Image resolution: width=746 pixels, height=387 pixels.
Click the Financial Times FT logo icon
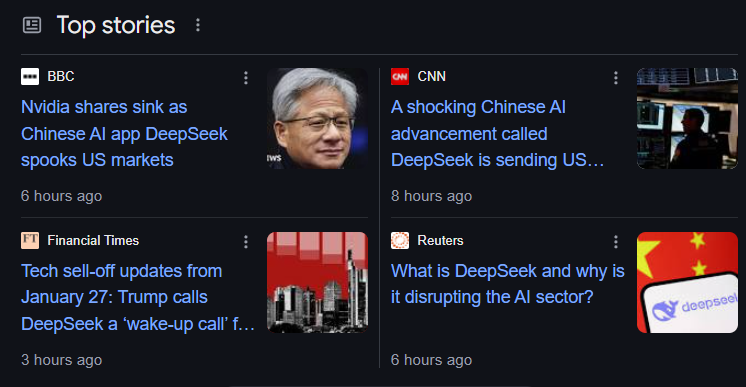[x=30, y=240]
